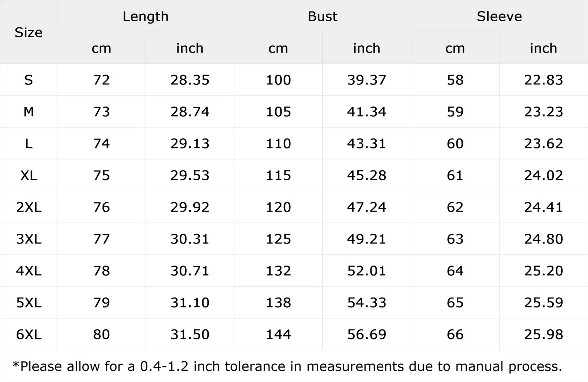Image resolution: width=588 pixels, height=382 pixels.
Task: Click the inch subheader under Length
Action: 190,48
